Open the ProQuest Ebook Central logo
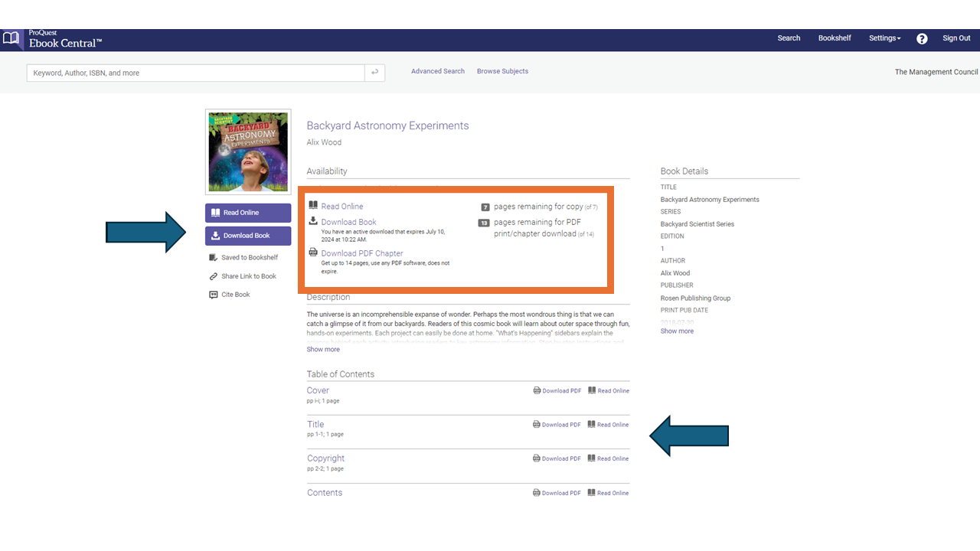980x551 pixels. click(52, 38)
